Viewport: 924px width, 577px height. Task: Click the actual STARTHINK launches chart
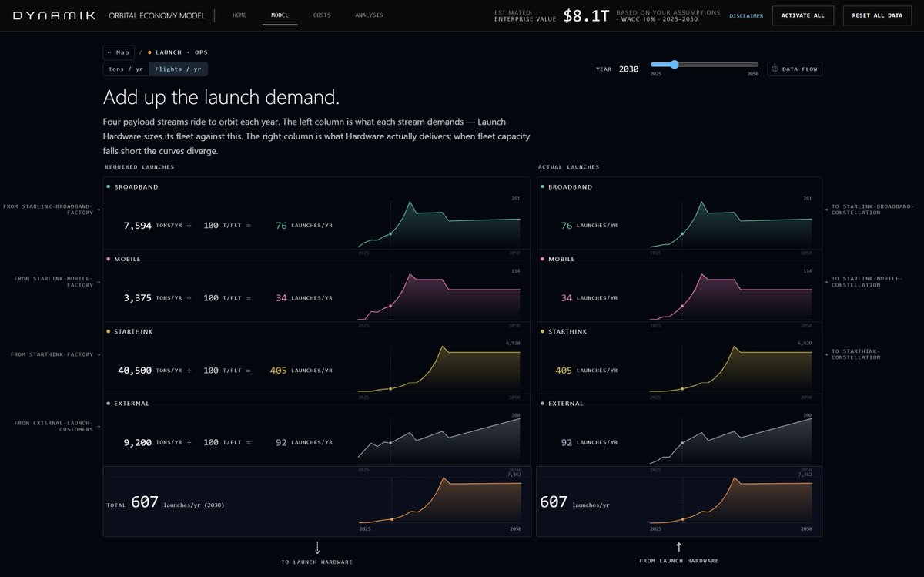[x=731, y=367]
